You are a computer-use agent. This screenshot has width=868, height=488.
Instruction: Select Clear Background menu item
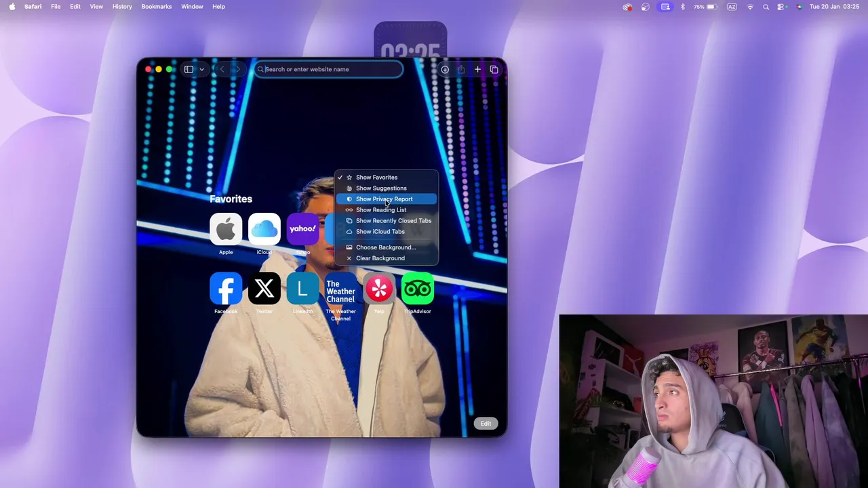(x=387, y=258)
